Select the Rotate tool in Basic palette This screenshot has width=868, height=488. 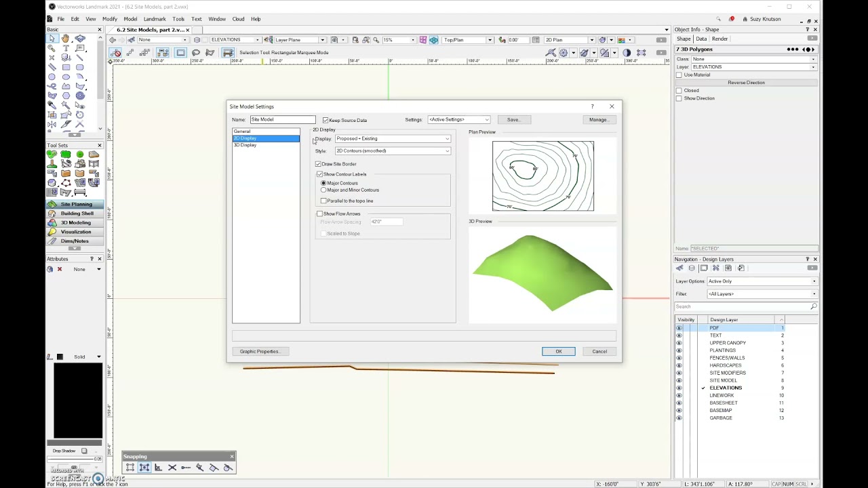click(x=80, y=115)
